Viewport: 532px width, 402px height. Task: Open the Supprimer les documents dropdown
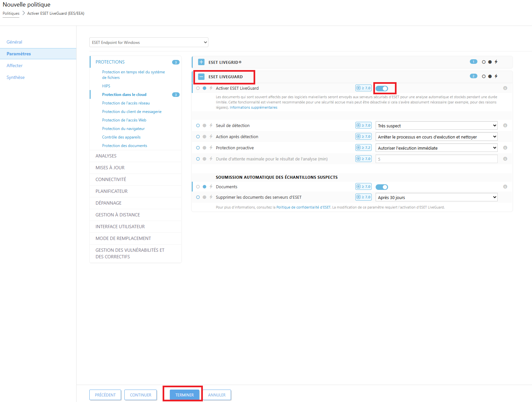(436, 197)
